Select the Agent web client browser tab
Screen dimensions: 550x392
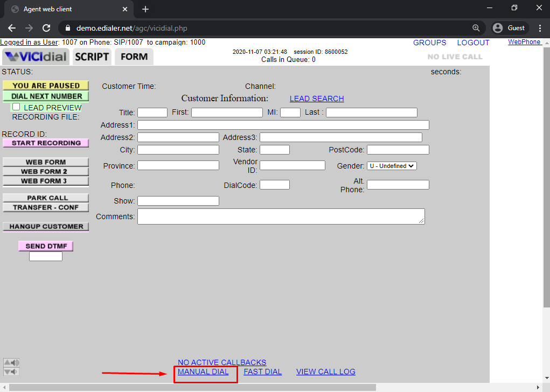(x=69, y=9)
